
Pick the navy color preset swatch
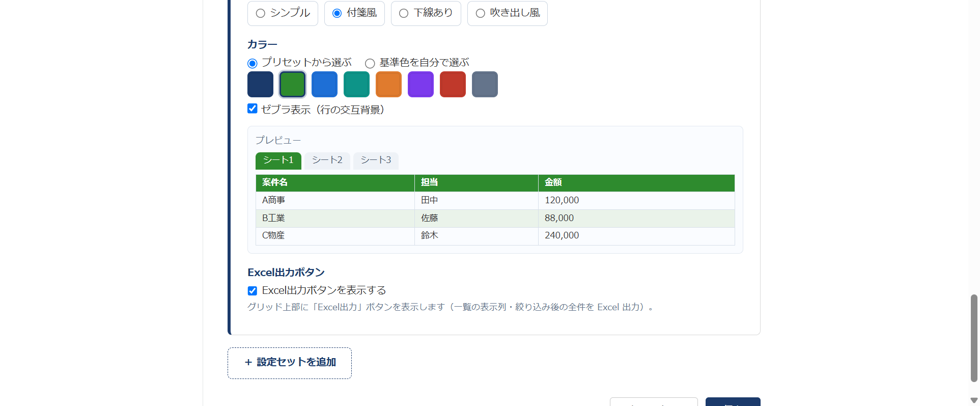(x=260, y=84)
